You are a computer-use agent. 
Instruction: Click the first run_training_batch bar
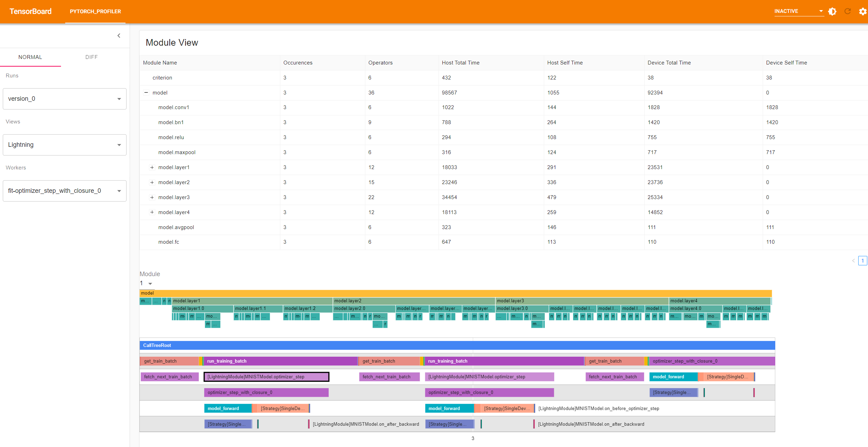(281, 361)
